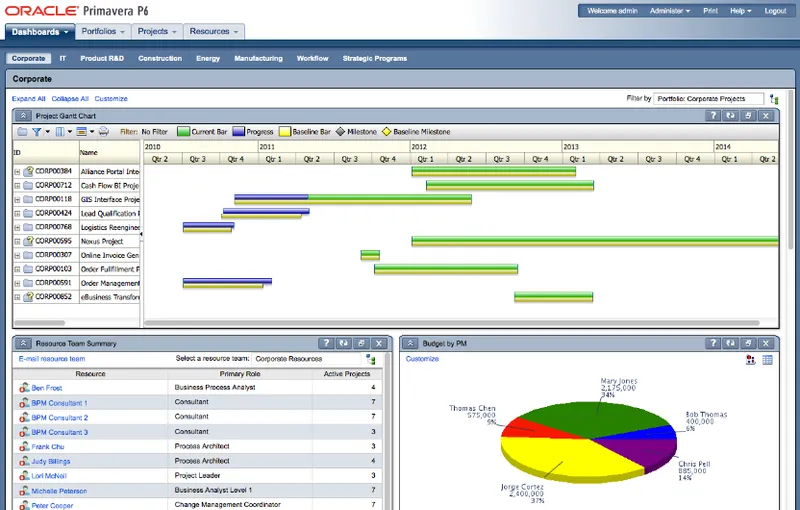The height and width of the screenshot is (510, 800).
Task: Switch to the Construction dashboard tab
Action: tap(160, 58)
